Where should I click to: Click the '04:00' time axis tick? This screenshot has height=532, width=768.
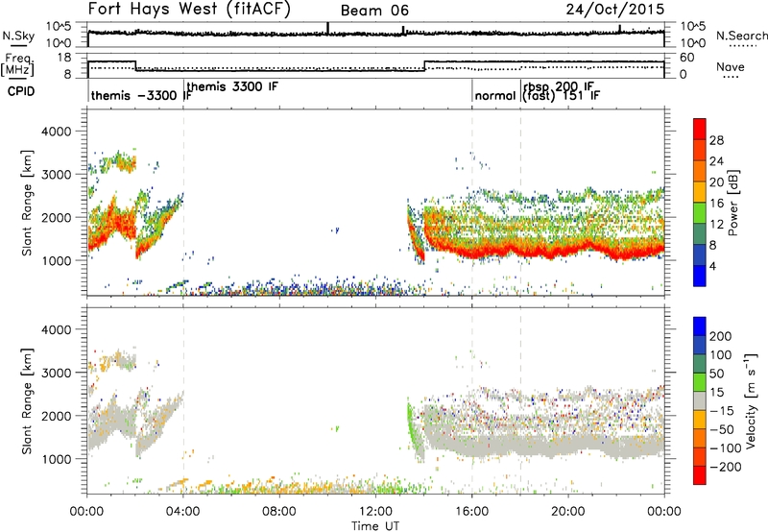pyautogui.click(x=183, y=512)
